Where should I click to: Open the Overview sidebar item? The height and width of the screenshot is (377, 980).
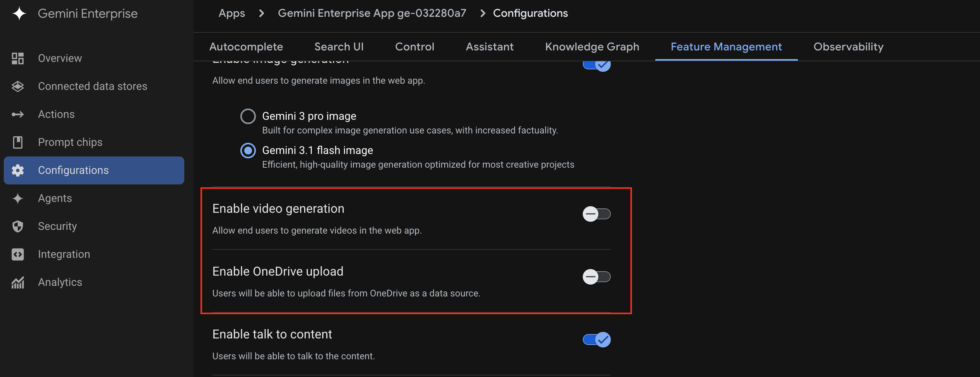(x=94, y=58)
